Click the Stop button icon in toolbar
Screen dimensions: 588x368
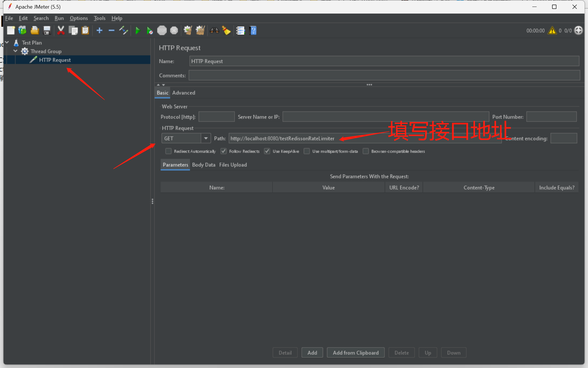162,30
